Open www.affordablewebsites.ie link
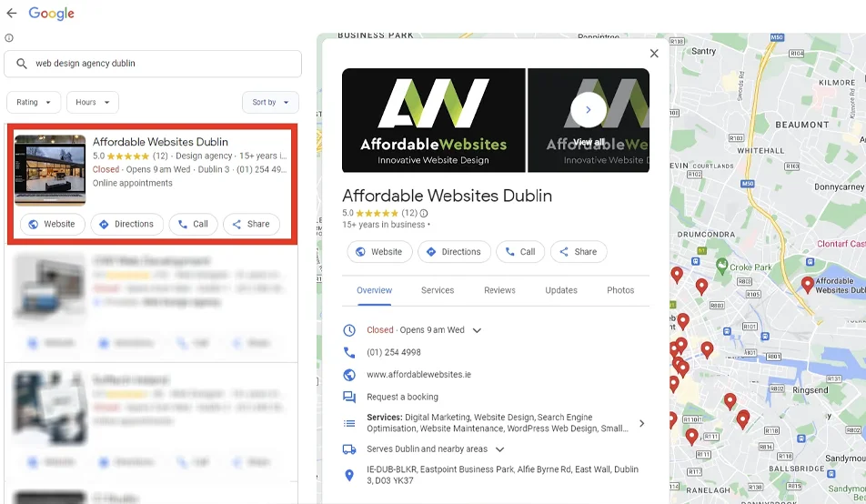The image size is (866, 504). (x=418, y=375)
